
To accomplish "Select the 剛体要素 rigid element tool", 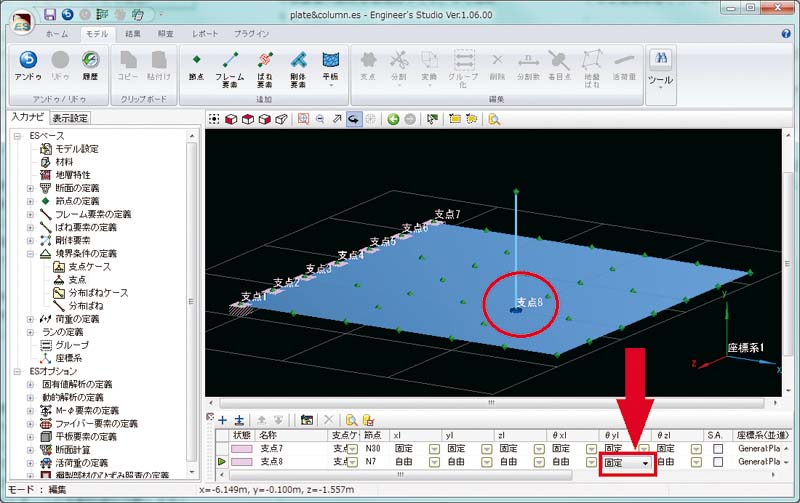I will (x=298, y=69).
